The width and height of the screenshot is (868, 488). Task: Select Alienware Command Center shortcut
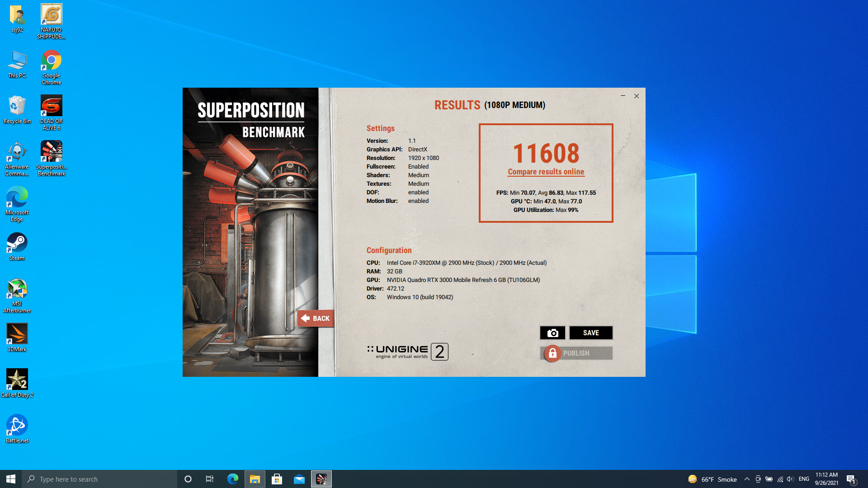17,159
